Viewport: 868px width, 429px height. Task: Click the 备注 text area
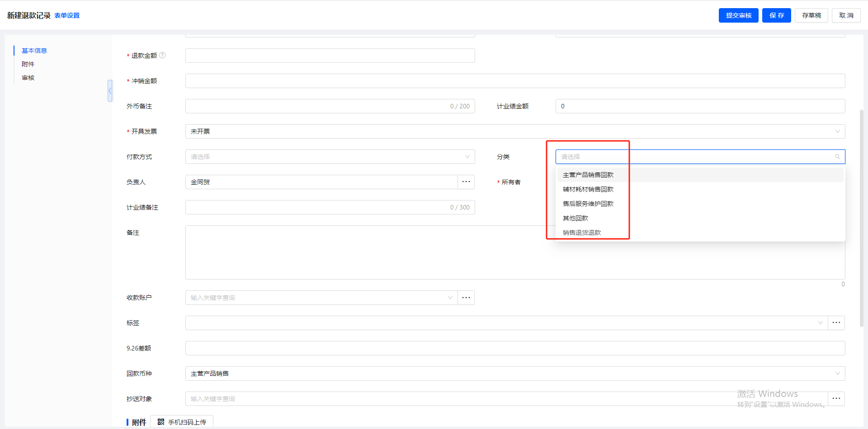tap(515, 252)
